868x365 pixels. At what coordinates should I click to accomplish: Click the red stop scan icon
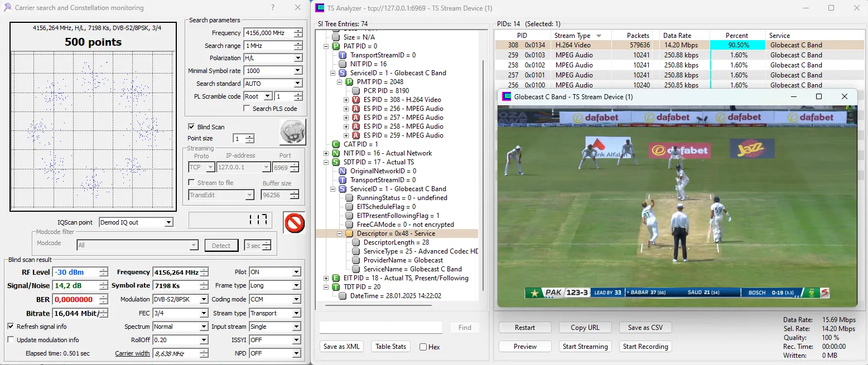(294, 222)
